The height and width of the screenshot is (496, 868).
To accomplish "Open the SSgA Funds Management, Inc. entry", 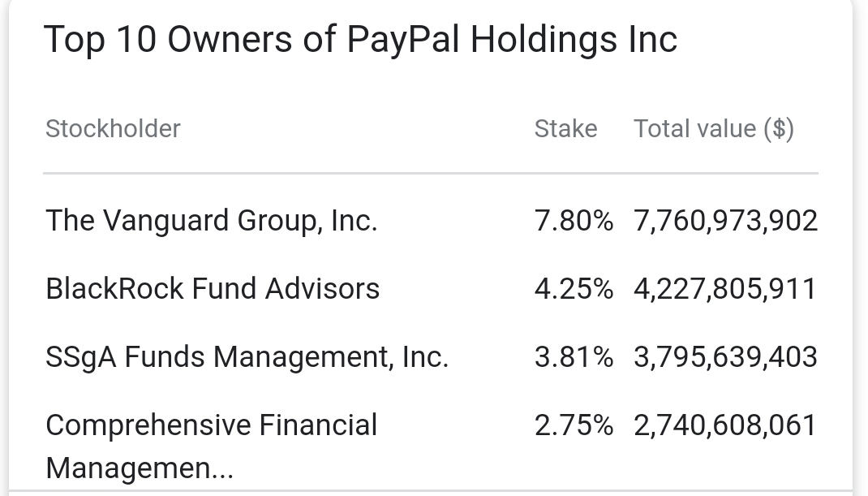I will 247,356.
